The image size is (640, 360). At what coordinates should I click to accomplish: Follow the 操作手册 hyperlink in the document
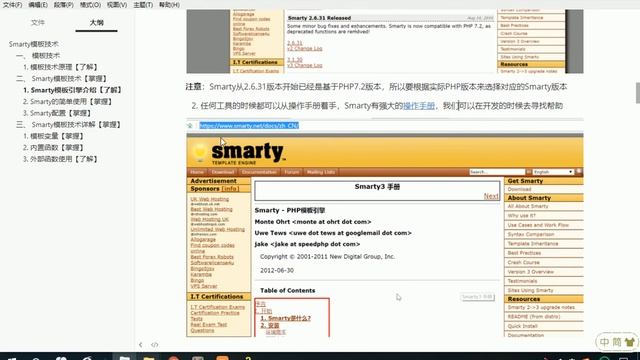419,106
